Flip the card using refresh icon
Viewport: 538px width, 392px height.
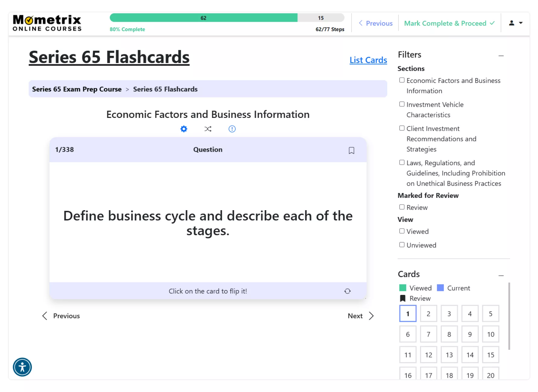coord(347,291)
